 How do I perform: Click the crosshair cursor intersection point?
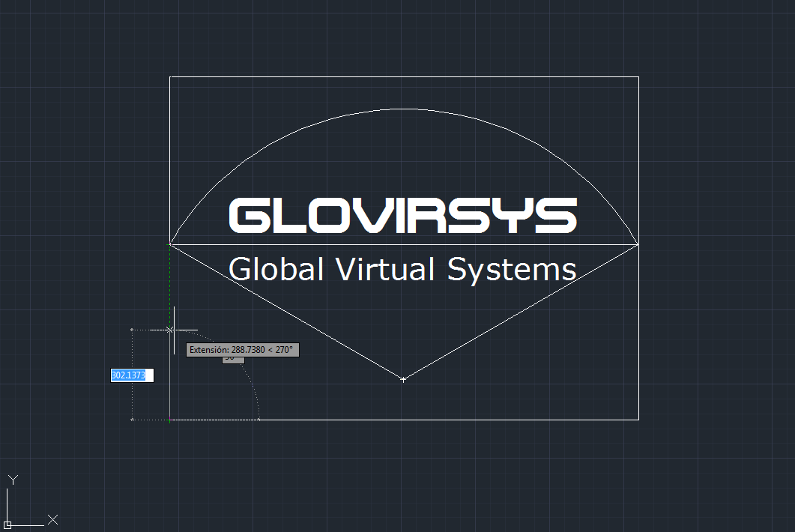click(174, 330)
